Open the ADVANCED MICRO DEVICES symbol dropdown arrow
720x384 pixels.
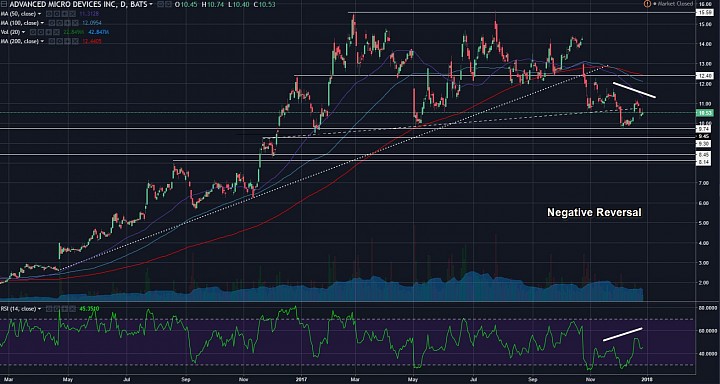coord(151,4)
